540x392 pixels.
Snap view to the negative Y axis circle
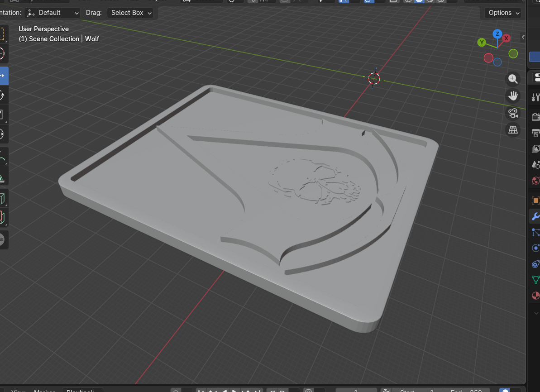(513, 54)
